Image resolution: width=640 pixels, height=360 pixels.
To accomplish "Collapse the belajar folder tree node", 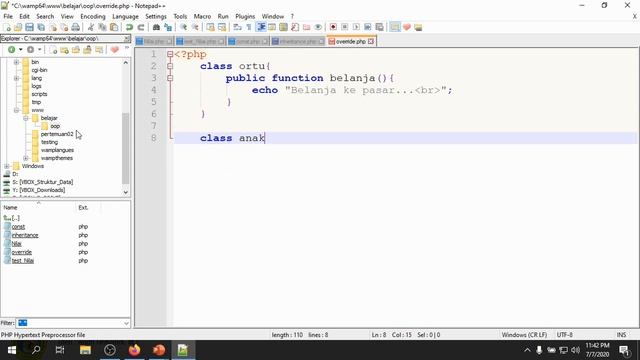I will 26,118.
